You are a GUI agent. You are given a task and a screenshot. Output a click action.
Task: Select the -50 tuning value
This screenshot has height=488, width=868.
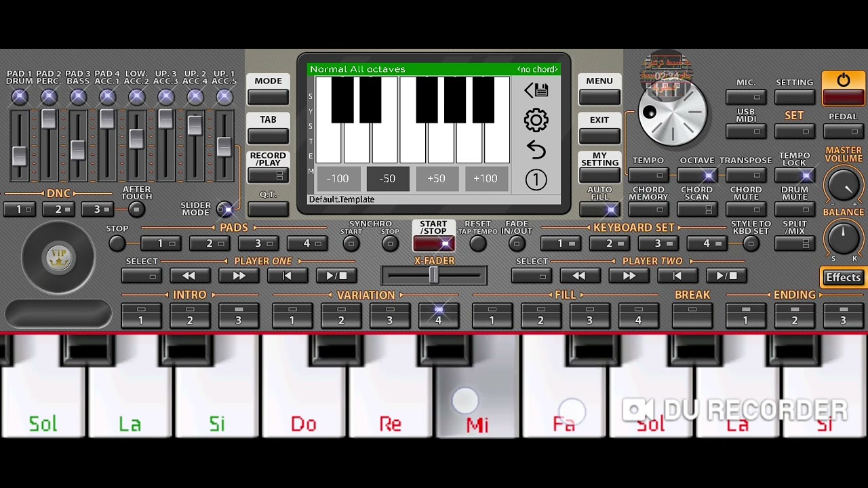click(387, 179)
